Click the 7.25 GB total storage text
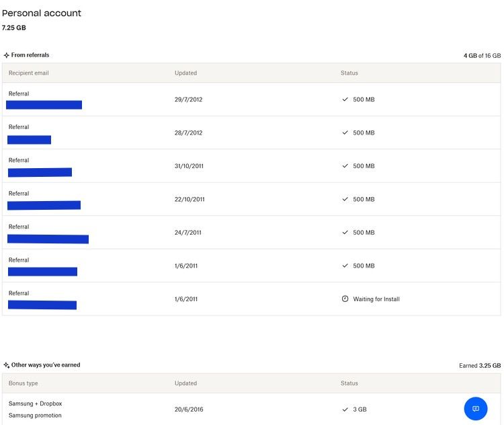Viewport: 504px width, 425px height. [14, 28]
